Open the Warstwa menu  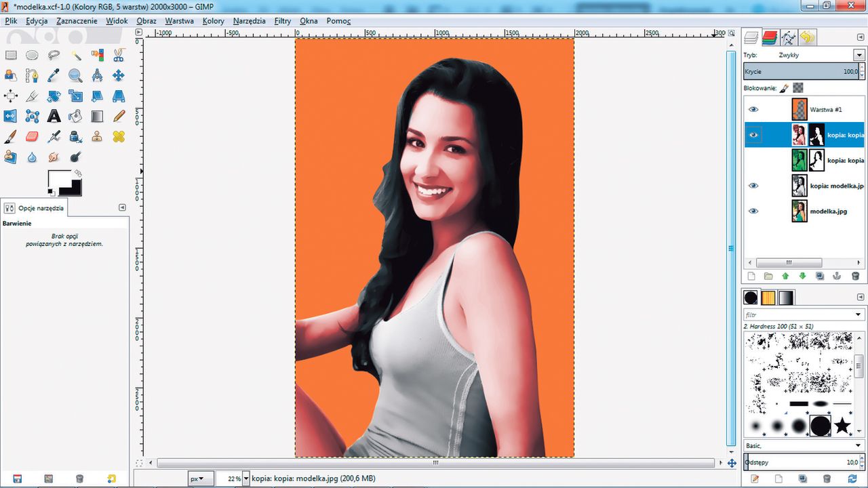(179, 21)
